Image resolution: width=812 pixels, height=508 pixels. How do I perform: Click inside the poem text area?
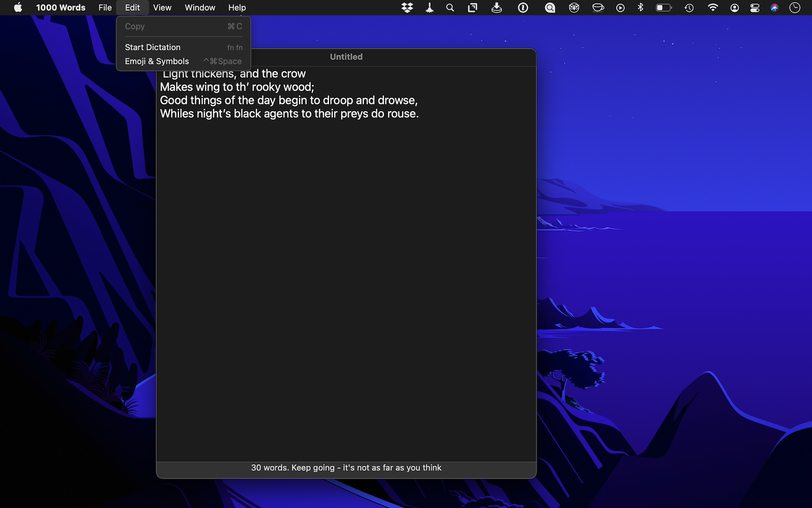[346, 271]
